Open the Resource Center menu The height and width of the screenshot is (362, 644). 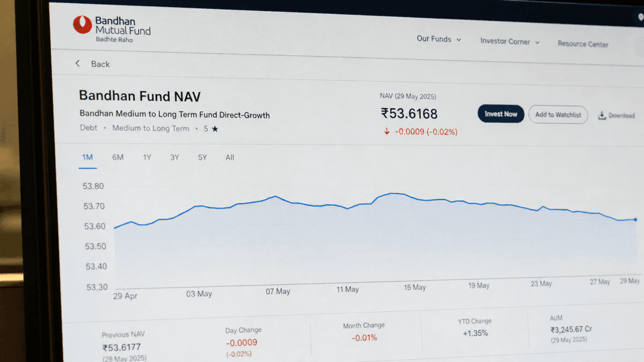coord(583,44)
